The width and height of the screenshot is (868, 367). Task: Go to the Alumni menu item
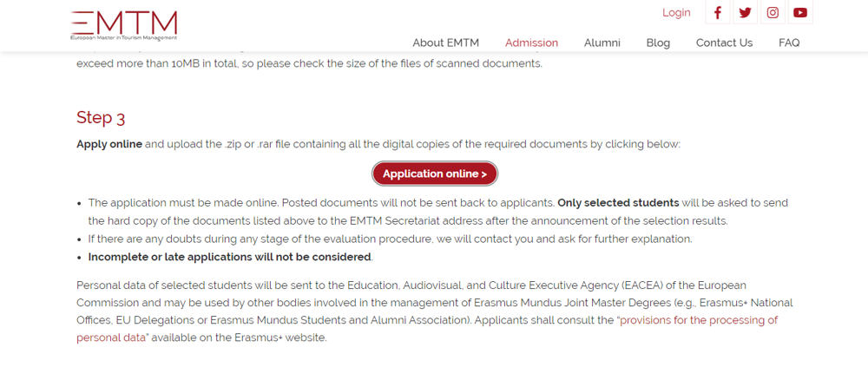point(602,43)
